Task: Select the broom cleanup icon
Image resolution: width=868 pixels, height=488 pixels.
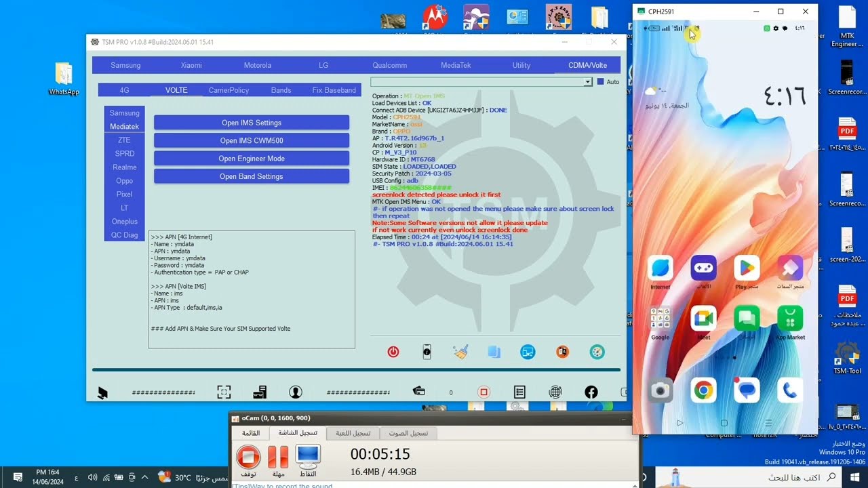Action: [x=460, y=352]
